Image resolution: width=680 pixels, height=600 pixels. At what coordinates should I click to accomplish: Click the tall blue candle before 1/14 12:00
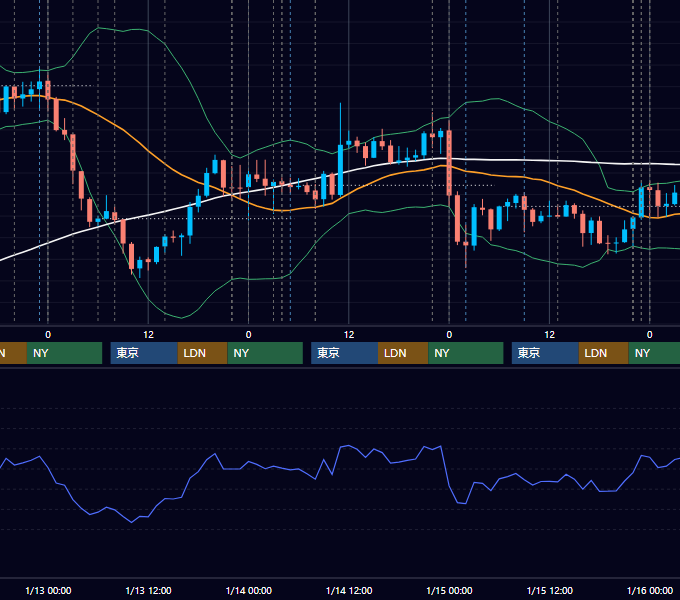tap(340, 170)
